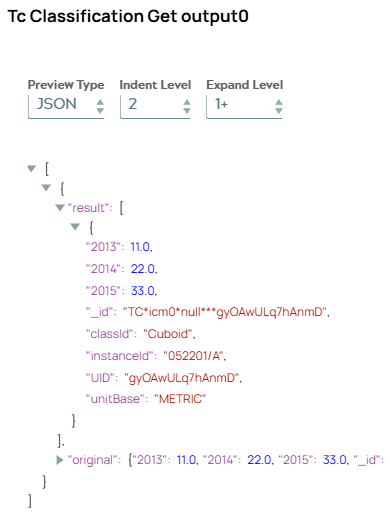Collapse the first object triangle under root
Image resolution: width=390 pixels, height=518 pixels.
[46, 188]
